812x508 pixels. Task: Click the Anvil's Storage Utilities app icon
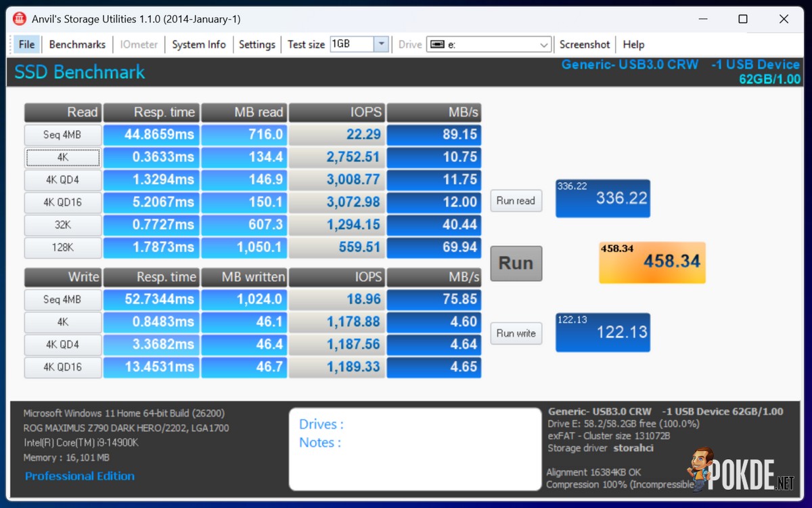20,19
